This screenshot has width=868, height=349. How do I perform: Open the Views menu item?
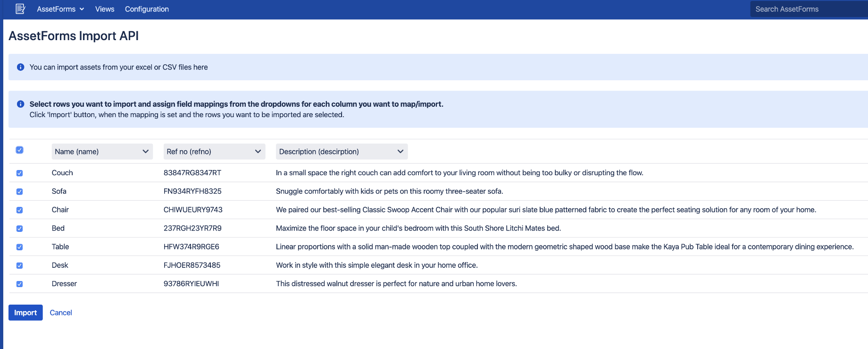pos(105,9)
